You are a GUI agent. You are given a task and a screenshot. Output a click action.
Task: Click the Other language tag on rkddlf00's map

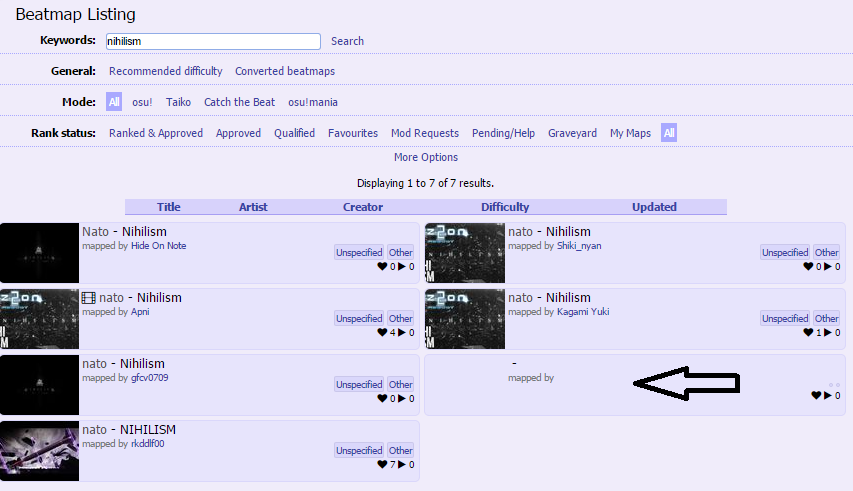[x=400, y=450]
